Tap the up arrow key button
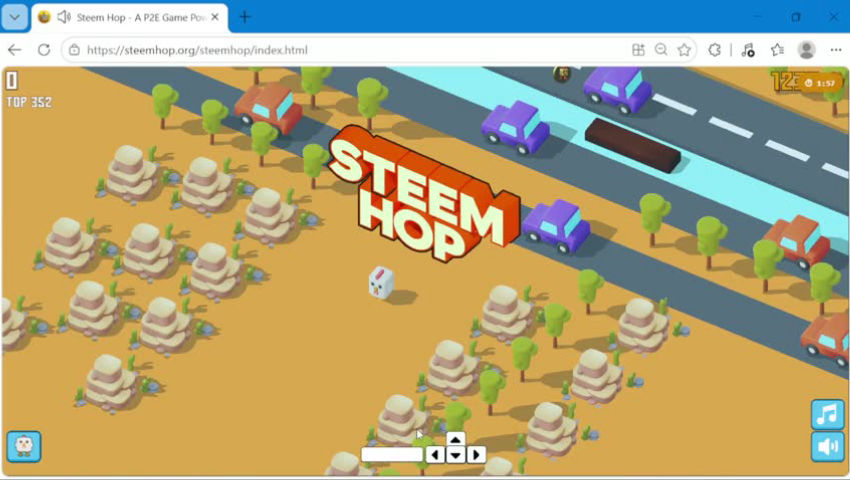This screenshot has height=480, width=850. click(x=455, y=439)
